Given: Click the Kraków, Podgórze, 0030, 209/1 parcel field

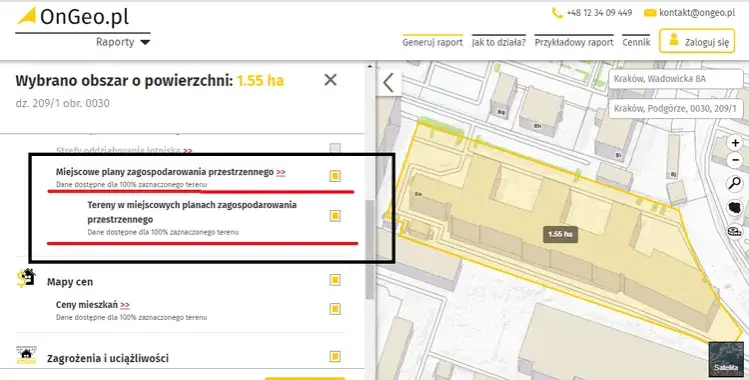Looking at the screenshot, I should pos(675,108).
